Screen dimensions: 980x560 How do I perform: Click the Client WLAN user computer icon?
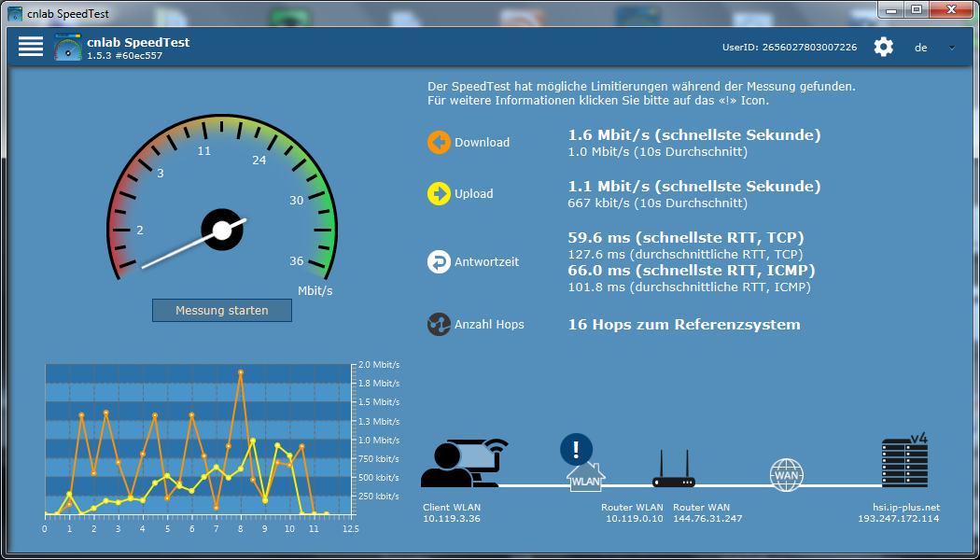click(465, 463)
